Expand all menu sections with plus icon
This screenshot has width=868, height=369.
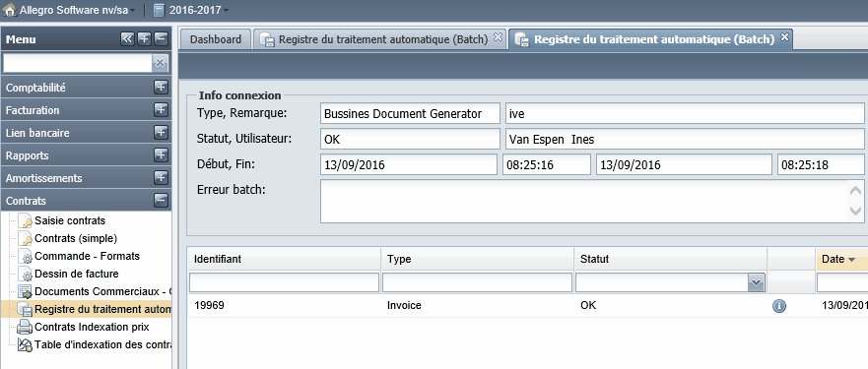click(x=144, y=38)
